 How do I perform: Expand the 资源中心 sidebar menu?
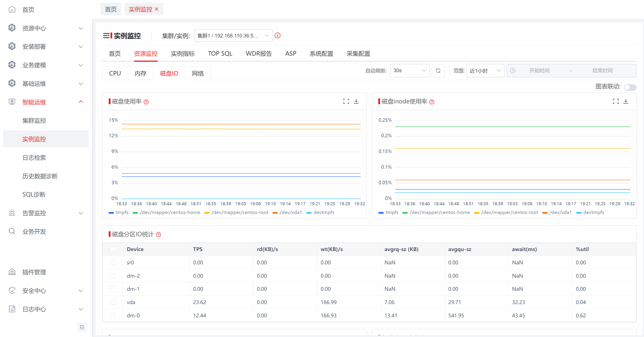point(46,28)
